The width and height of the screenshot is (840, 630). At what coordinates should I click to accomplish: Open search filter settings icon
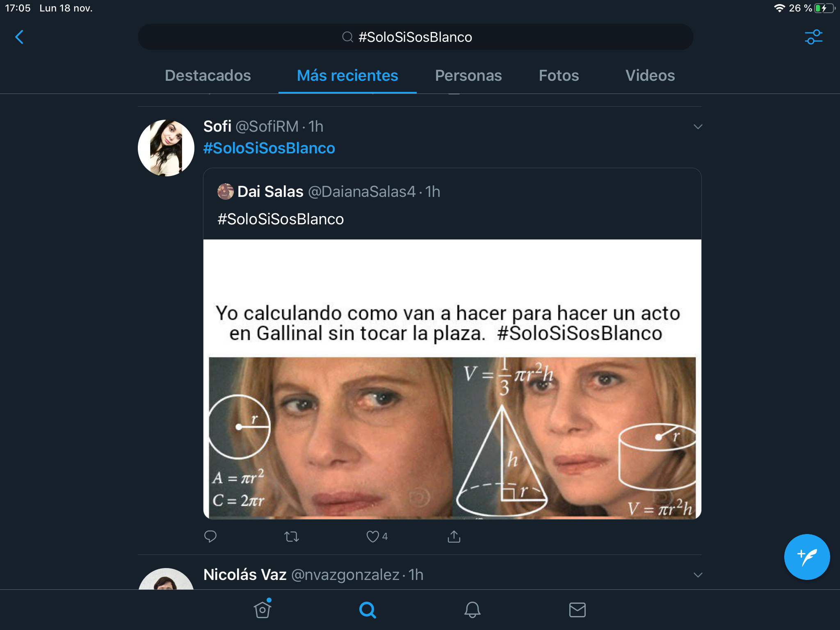(813, 37)
